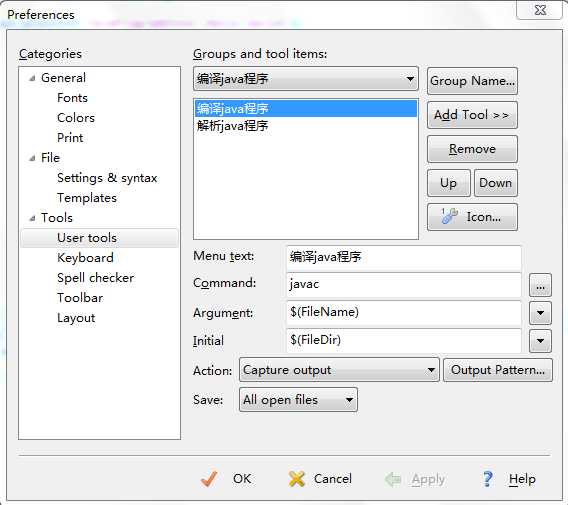Select 编译java程序 in tool items list
Viewport: 568px width, 505px height.
pyautogui.click(x=306, y=109)
